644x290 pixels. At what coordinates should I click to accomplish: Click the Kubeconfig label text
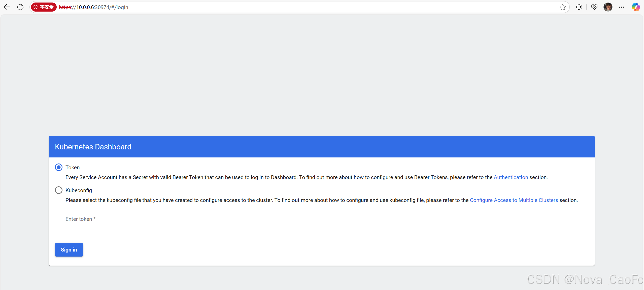(x=79, y=190)
